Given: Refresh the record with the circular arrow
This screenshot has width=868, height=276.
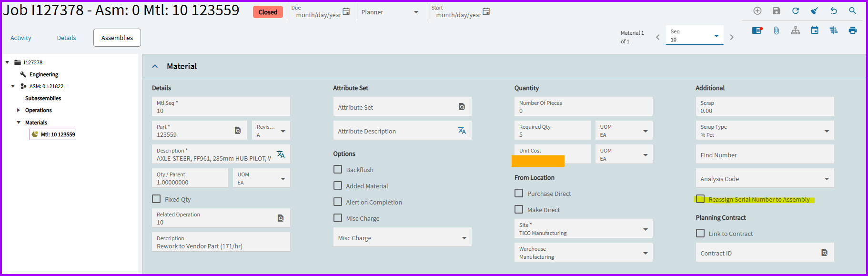Looking at the screenshot, I should (x=796, y=11).
